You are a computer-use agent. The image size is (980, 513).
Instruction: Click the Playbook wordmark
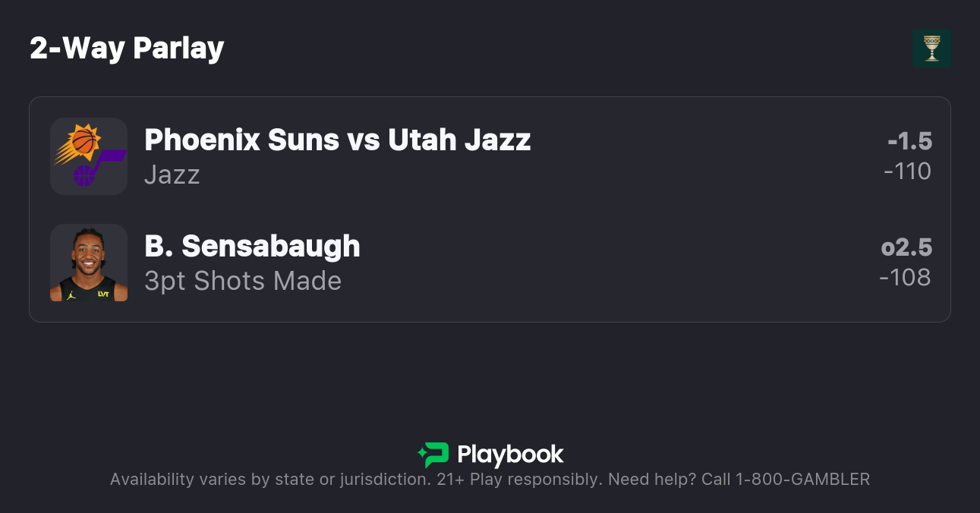point(510,455)
